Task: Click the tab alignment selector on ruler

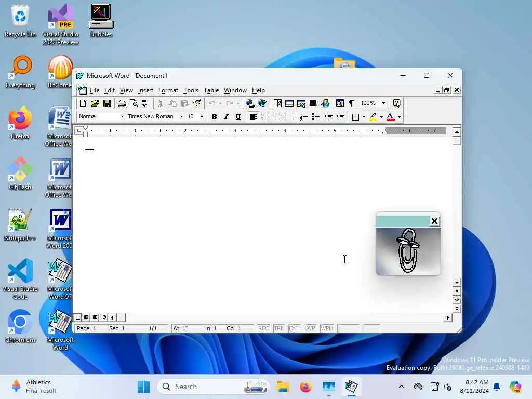Action: (x=79, y=130)
